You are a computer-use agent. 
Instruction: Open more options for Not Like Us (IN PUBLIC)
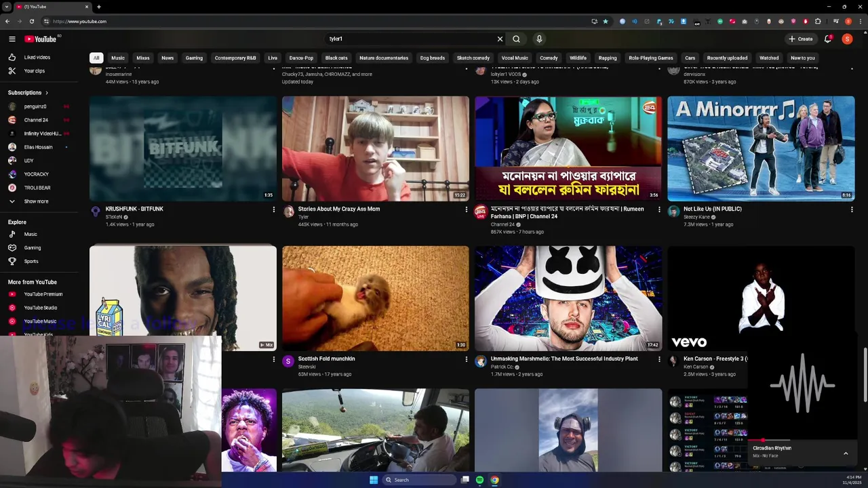click(x=852, y=209)
